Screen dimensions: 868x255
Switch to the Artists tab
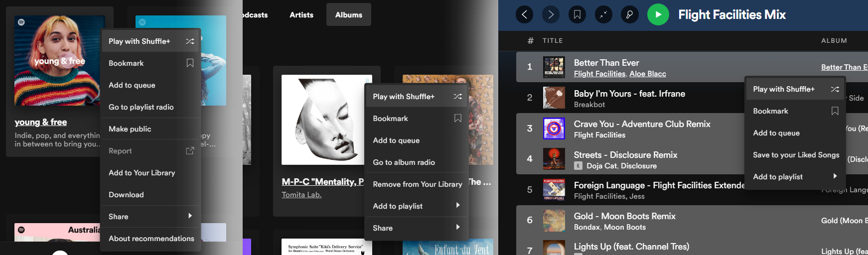pyautogui.click(x=301, y=15)
